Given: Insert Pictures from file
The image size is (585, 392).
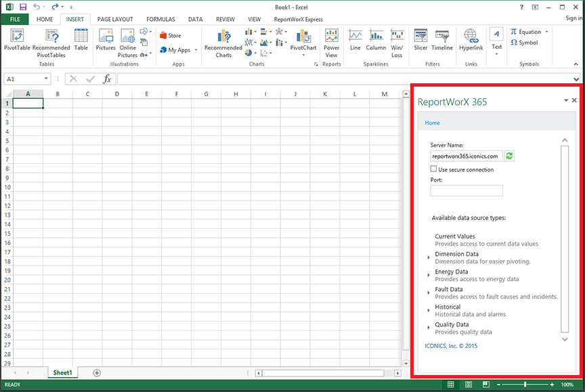Looking at the screenshot, I should (106, 40).
